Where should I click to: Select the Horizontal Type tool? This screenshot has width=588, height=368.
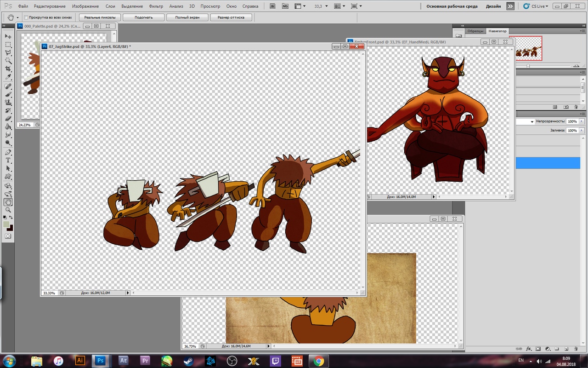click(8, 161)
